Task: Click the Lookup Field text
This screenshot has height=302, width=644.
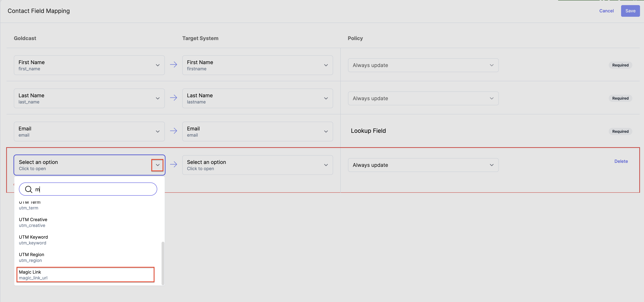Action: [x=368, y=131]
